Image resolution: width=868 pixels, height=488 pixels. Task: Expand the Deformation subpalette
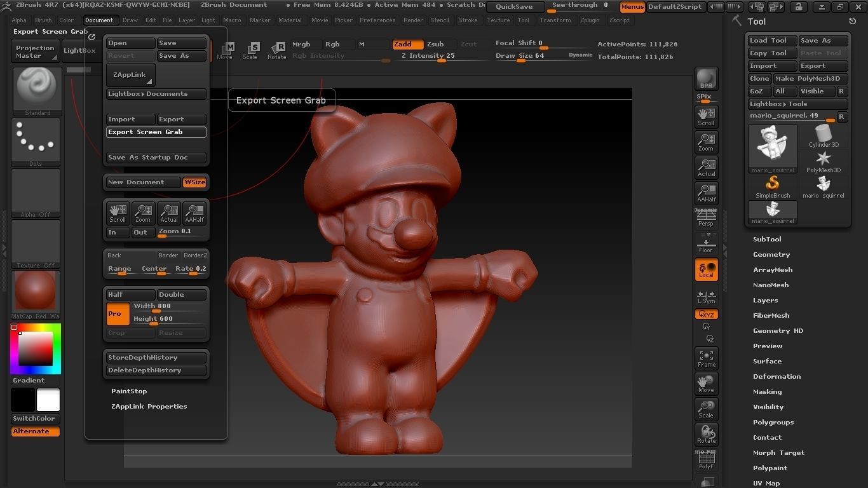(776, 377)
